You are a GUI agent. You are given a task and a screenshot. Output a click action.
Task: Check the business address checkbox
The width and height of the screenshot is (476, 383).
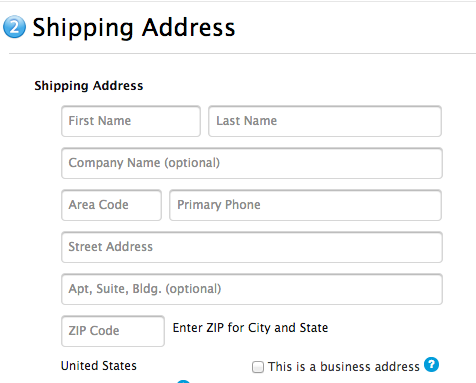258,367
